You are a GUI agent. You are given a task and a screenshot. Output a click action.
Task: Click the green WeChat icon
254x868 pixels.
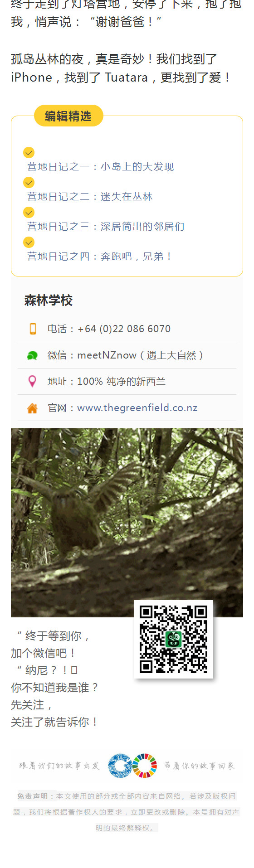32,356
